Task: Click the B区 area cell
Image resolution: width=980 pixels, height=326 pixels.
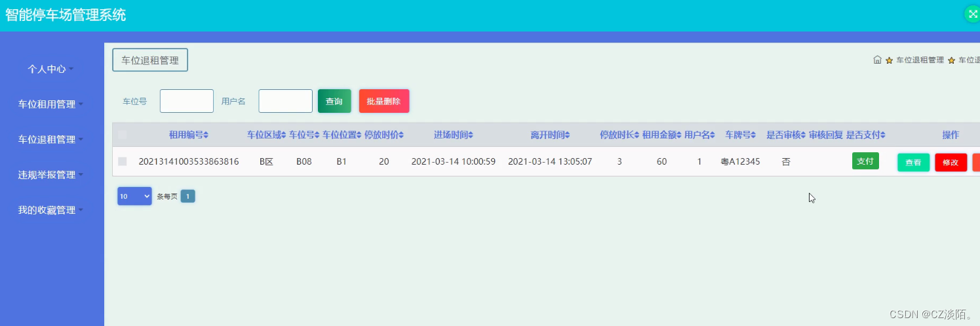Action: pyautogui.click(x=266, y=161)
